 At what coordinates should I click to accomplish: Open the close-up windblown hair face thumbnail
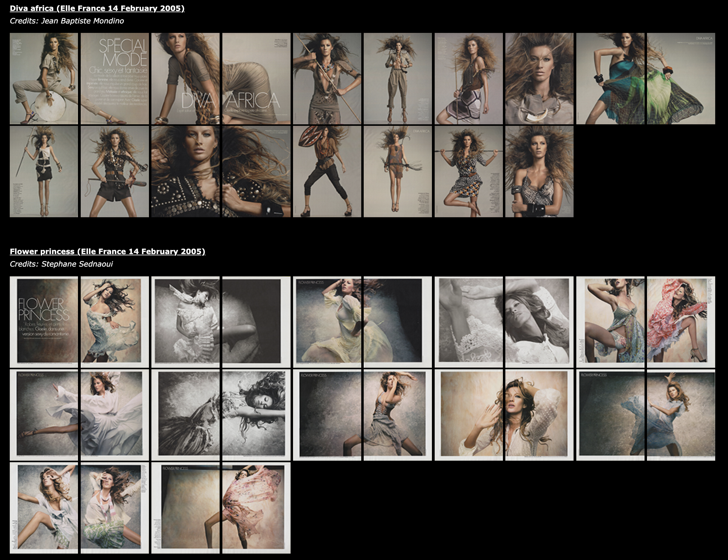click(539, 78)
